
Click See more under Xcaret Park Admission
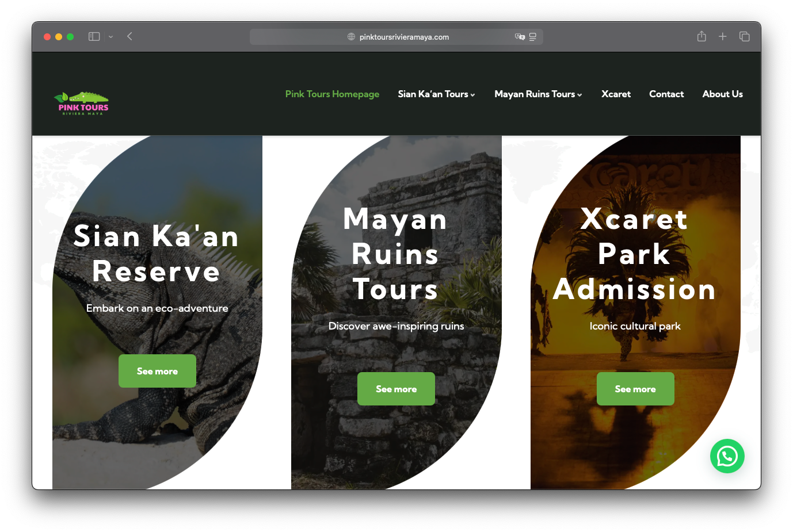(x=635, y=389)
